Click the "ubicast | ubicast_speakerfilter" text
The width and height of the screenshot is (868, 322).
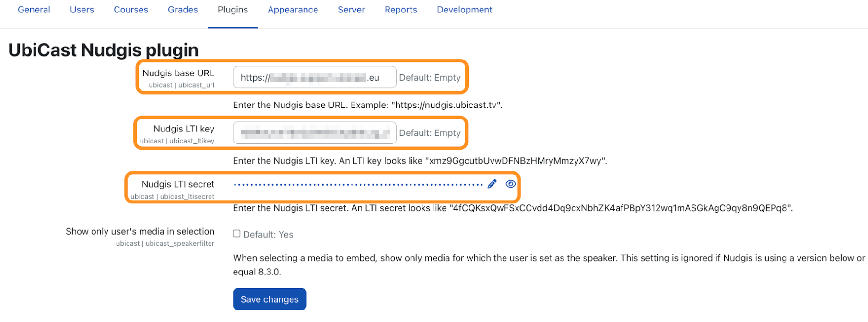(165, 244)
